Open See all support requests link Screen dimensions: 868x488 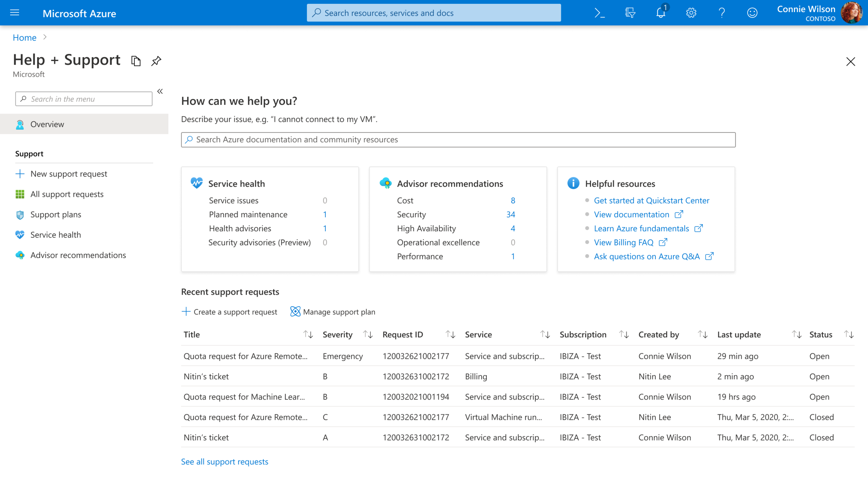225,461
